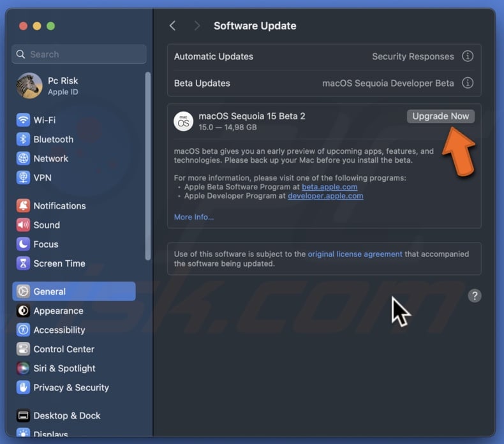Click the Security Responses value
Viewport: 504px width, 444px height.
[x=413, y=56]
